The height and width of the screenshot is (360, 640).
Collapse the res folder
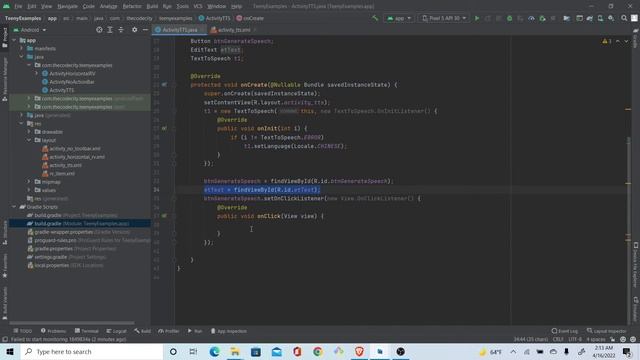(22, 123)
